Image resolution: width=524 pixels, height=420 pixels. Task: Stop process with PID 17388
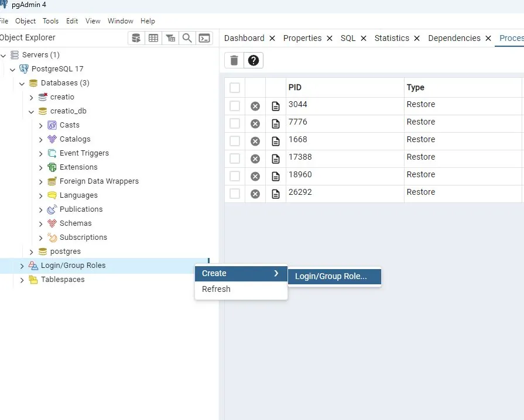tap(255, 159)
